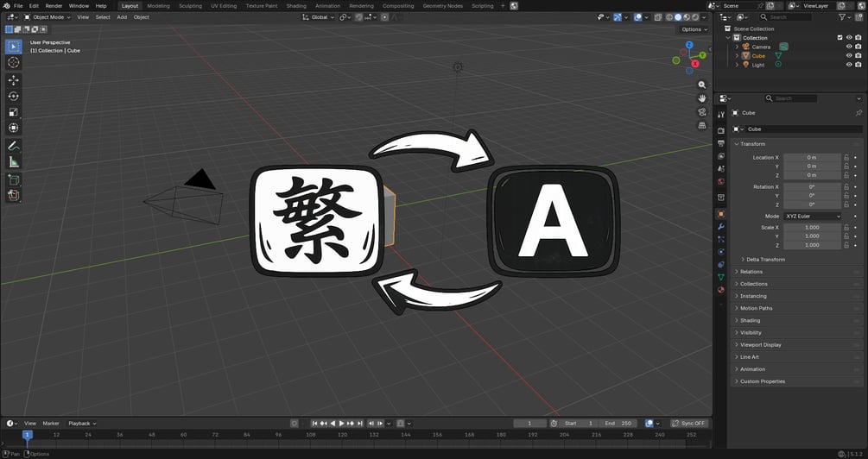Open Global transform orientation dropdown
This screenshot has width=868, height=459.
[319, 17]
